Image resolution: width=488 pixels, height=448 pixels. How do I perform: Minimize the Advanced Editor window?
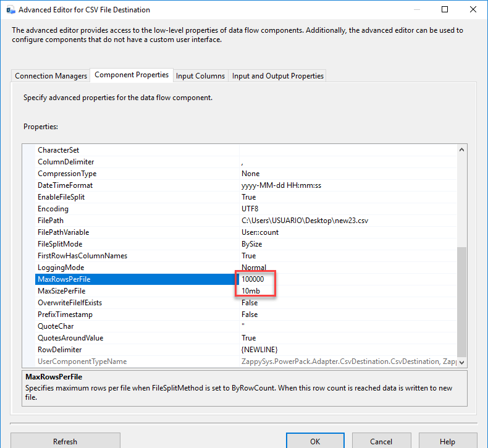(417, 9)
